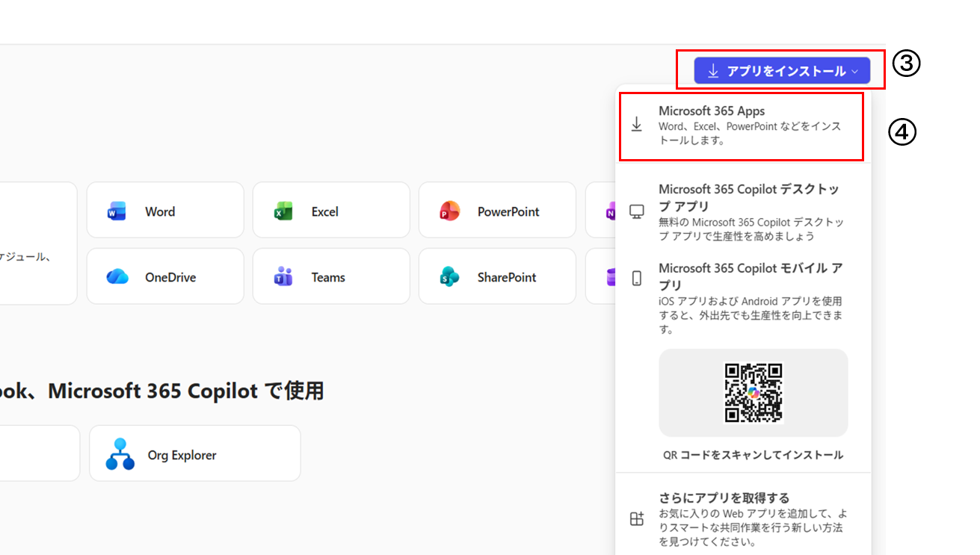Open the Word app tile
Image resolution: width=980 pixels, height=555 pixels.
pyautogui.click(x=165, y=211)
